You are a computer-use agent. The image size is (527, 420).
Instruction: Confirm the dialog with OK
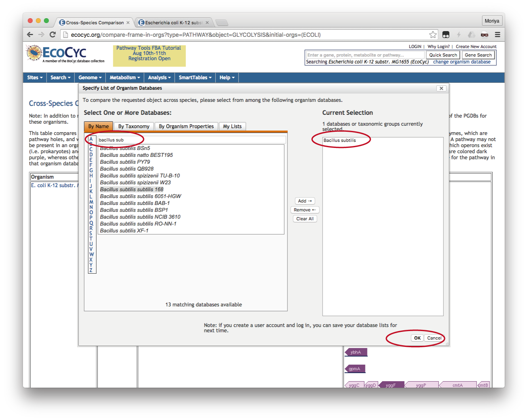coord(417,338)
